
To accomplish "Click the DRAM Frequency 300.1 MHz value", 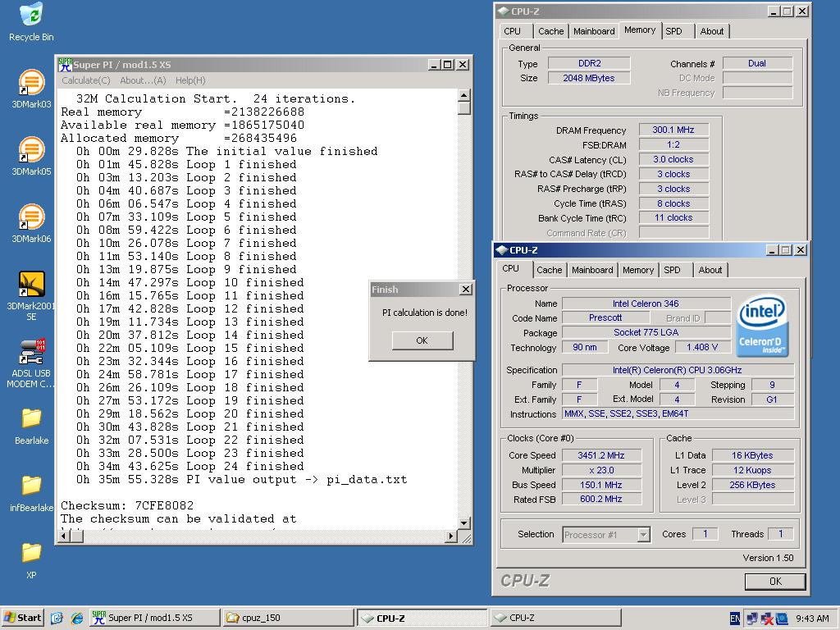I will click(x=673, y=130).
